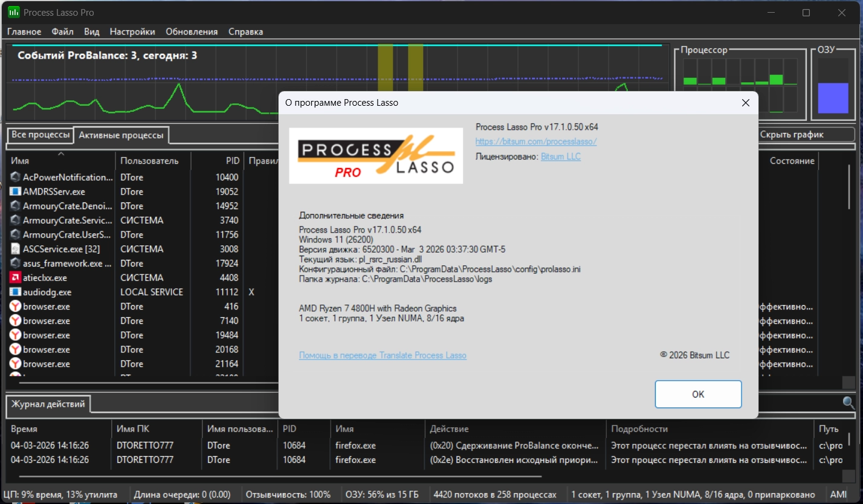Click browser.exe icon in PID 19484 row

pos(16,335)
